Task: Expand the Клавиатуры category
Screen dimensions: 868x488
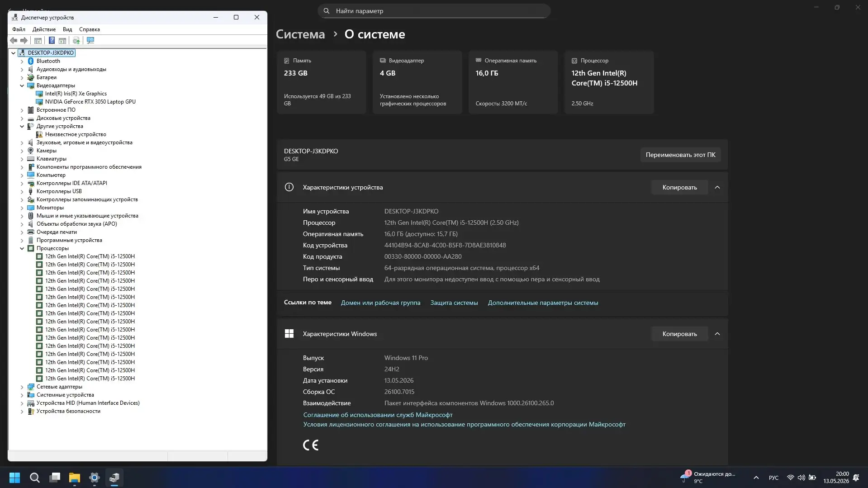Action: (22, 159)
